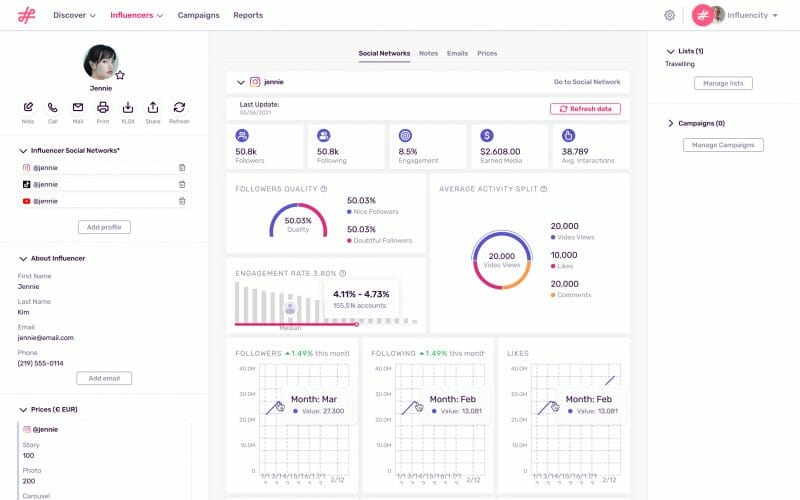
Task: Select the YouTube @jennie network row
Action: [104, 201]
